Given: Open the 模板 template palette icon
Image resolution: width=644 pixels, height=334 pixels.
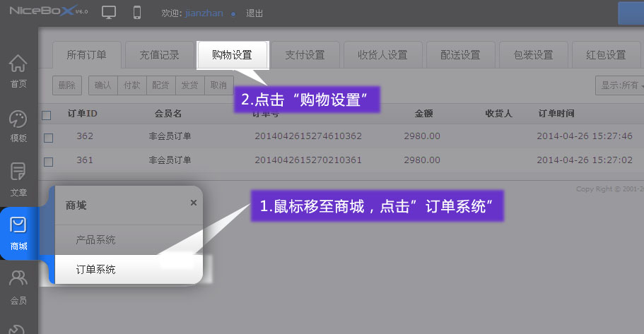Looking at the screenshot, I should [18, 125].
